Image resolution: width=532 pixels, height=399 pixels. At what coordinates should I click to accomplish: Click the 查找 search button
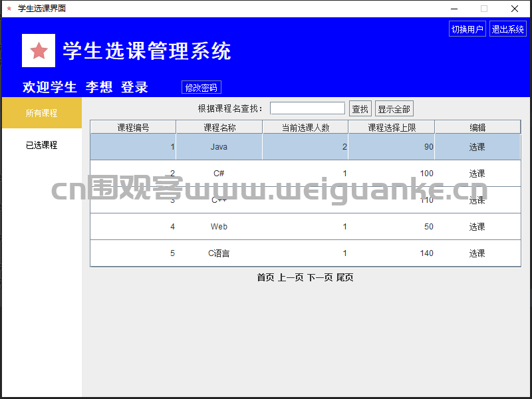[360, 108]
